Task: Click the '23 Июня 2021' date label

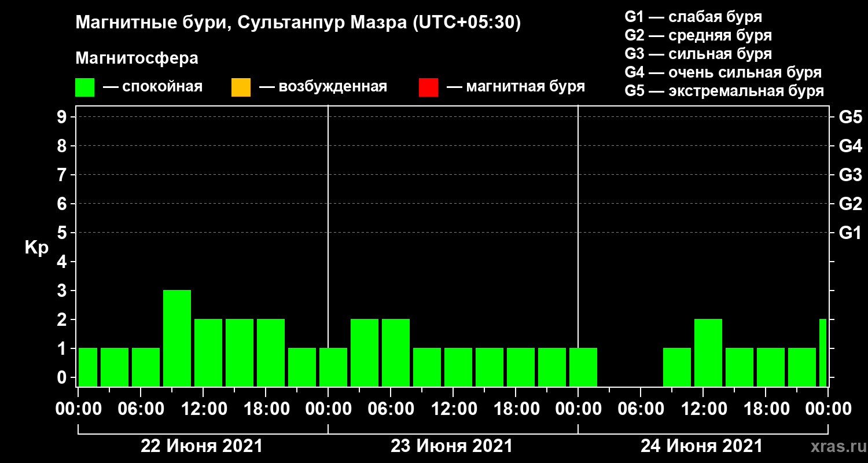Action: (x=452, y=446)
